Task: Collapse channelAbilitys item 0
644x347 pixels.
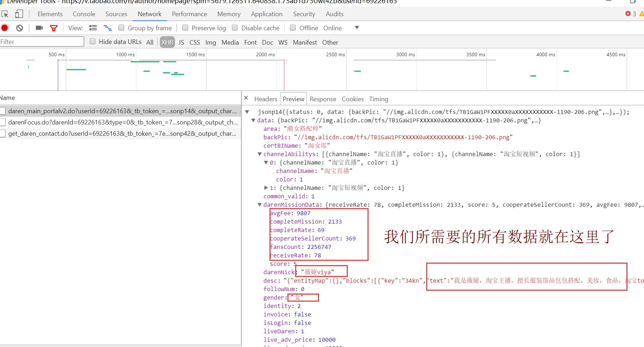Action: (266, 162)
